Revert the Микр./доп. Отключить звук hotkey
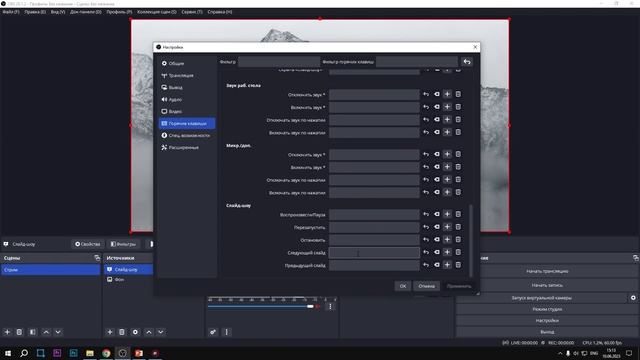 coord(426,154)
